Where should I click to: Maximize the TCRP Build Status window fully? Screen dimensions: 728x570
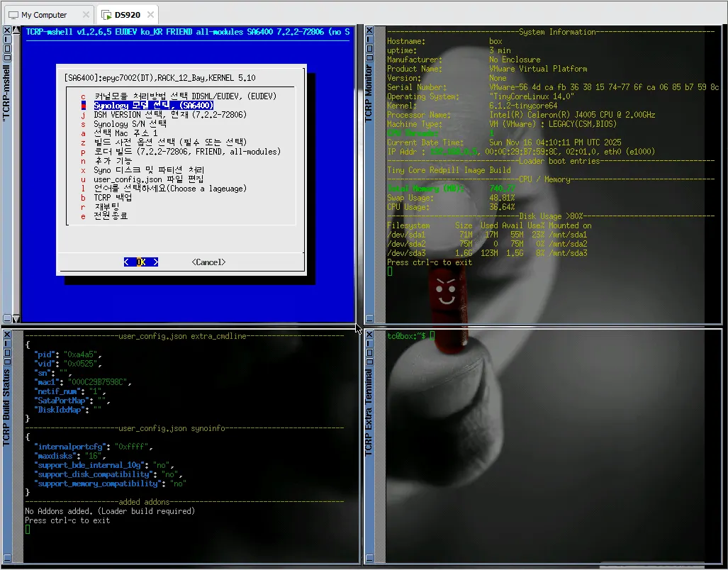point(7,353)
